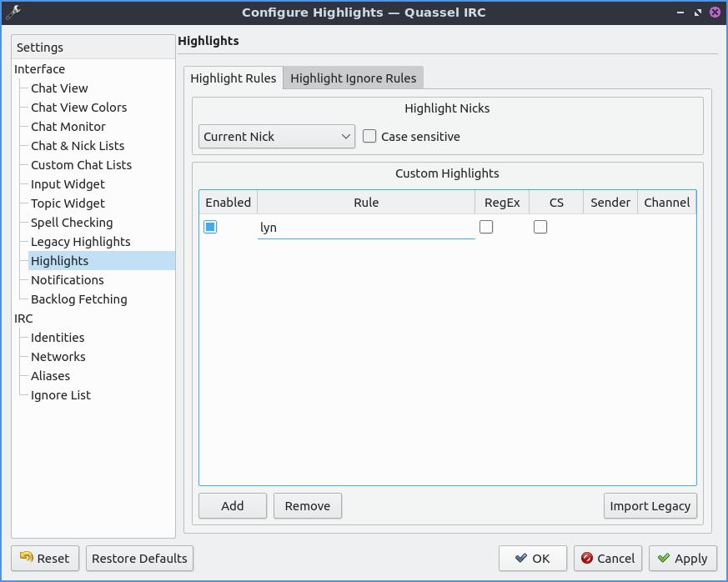728x582 pixels.
Task: Open the Current Nick dropdown
Action: point(277,137)
